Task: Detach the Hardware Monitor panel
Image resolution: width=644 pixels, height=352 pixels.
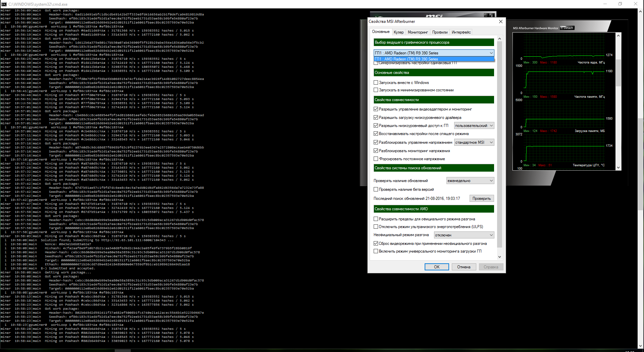Action: tap(567, 28)
